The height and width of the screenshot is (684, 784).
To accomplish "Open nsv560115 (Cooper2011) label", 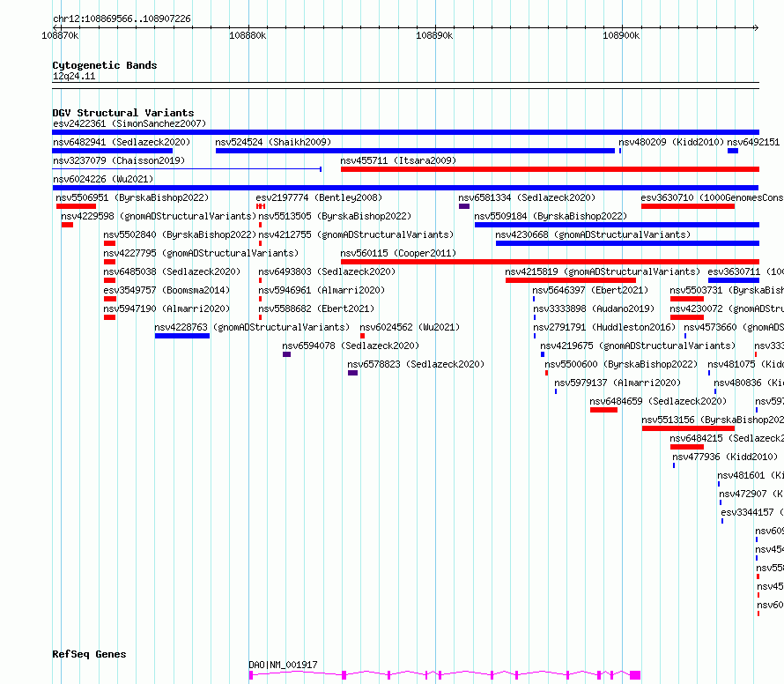I will pos(398,253).
